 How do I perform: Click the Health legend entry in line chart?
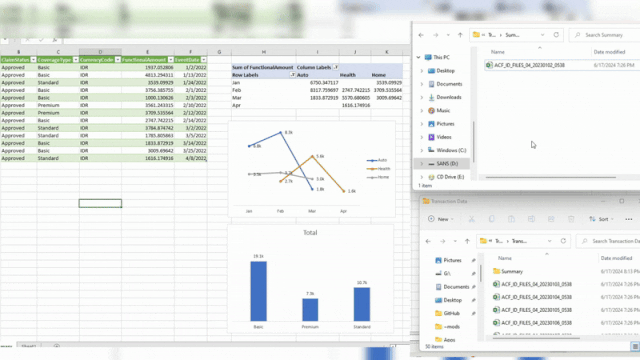click(x=378, y=169)
